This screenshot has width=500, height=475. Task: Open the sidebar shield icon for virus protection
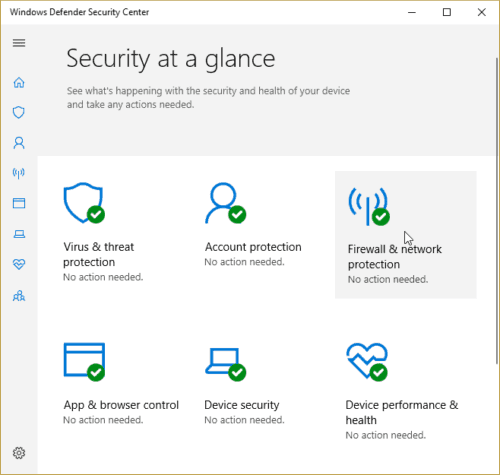[x=19, y=112]
